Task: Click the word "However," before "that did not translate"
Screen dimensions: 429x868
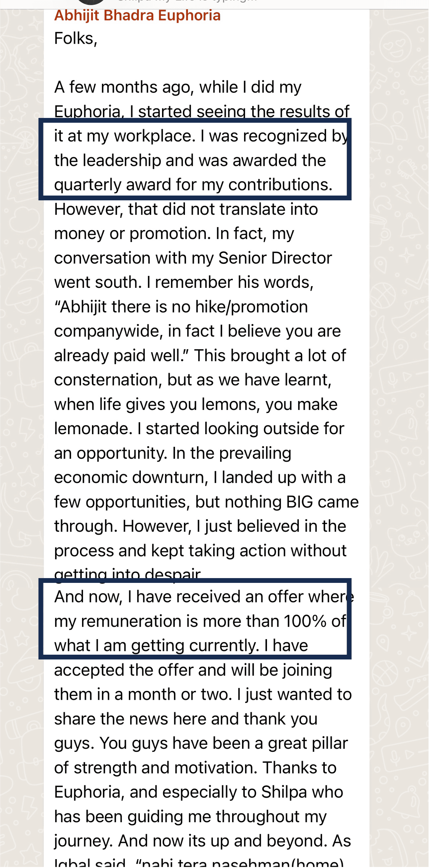Action: (88, 209)
